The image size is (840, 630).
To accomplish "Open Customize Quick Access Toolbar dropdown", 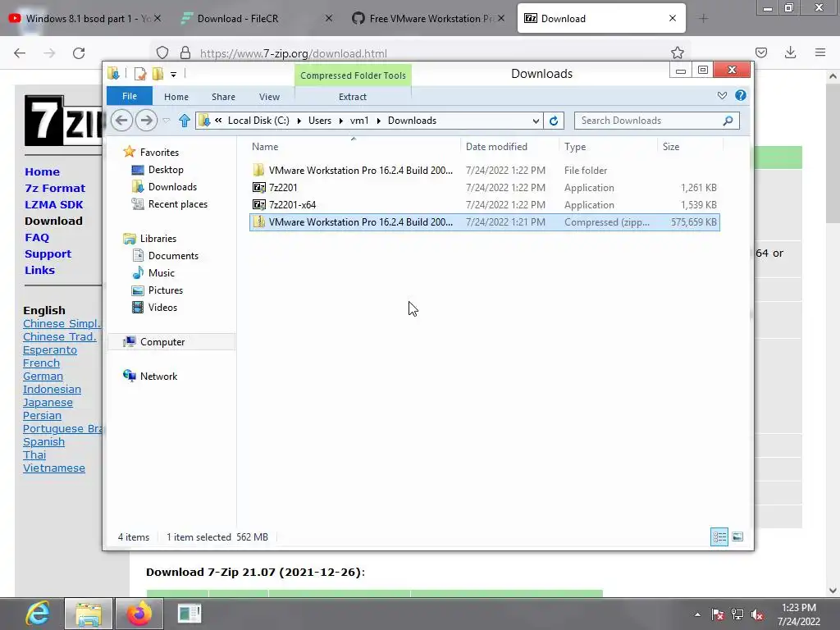I will (174, 74).
